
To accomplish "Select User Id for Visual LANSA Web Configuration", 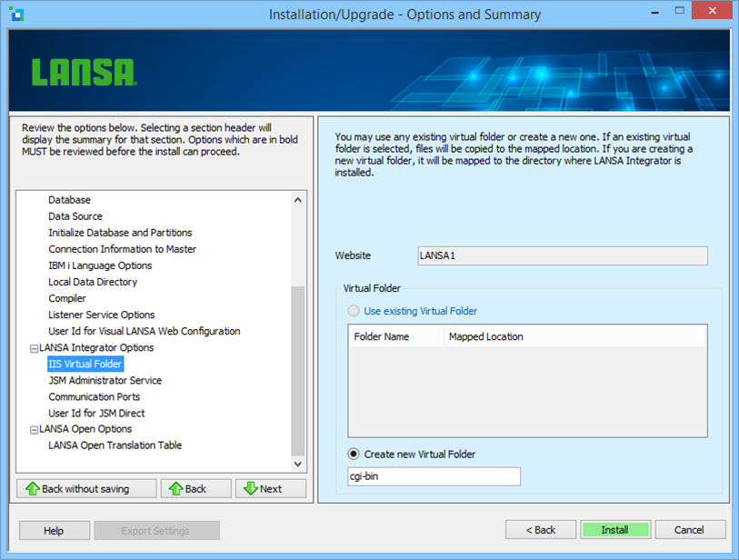I will tap(145, 332).
